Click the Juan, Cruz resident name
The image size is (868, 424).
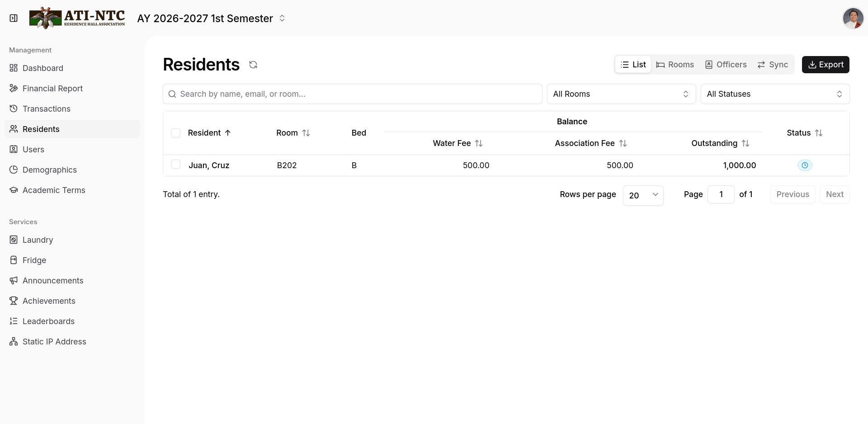[x=209, y=165]
